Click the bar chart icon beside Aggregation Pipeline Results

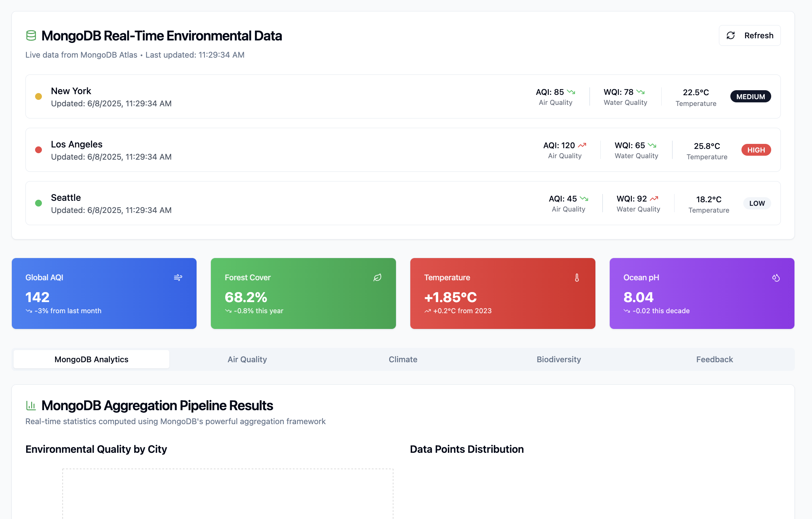(x=31, y=406)
